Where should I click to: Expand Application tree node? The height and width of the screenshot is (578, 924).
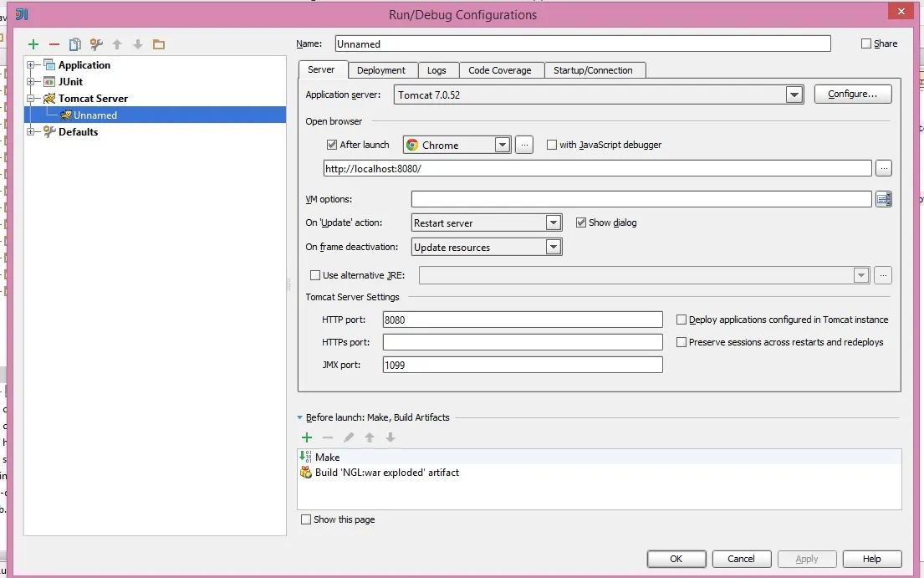pos(31,64)
